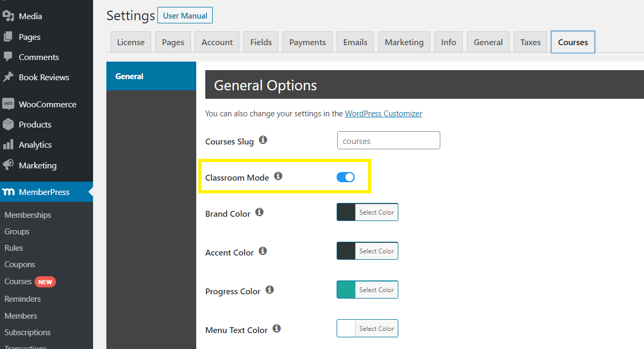This screenshot has height=349, width=644.
Task: Click the white Menu Text Color swatch
Action: coord(346,328)
